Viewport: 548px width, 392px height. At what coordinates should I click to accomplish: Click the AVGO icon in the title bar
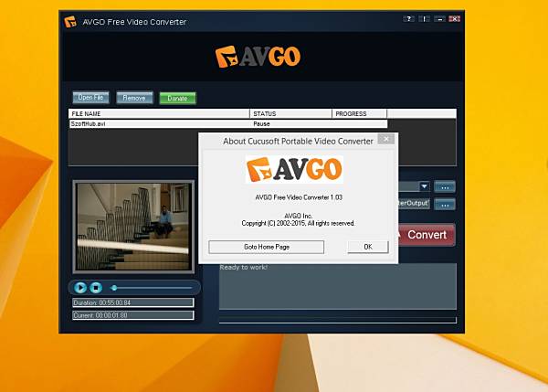[70, 22]
